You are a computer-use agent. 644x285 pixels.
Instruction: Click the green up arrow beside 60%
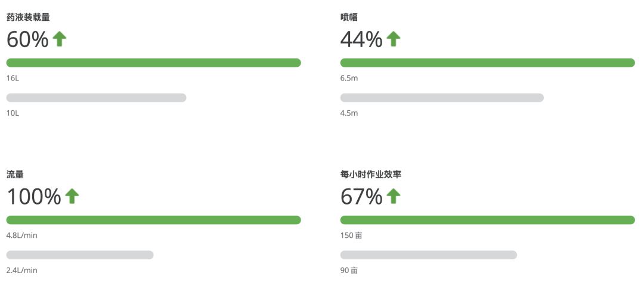click(59, 39)
